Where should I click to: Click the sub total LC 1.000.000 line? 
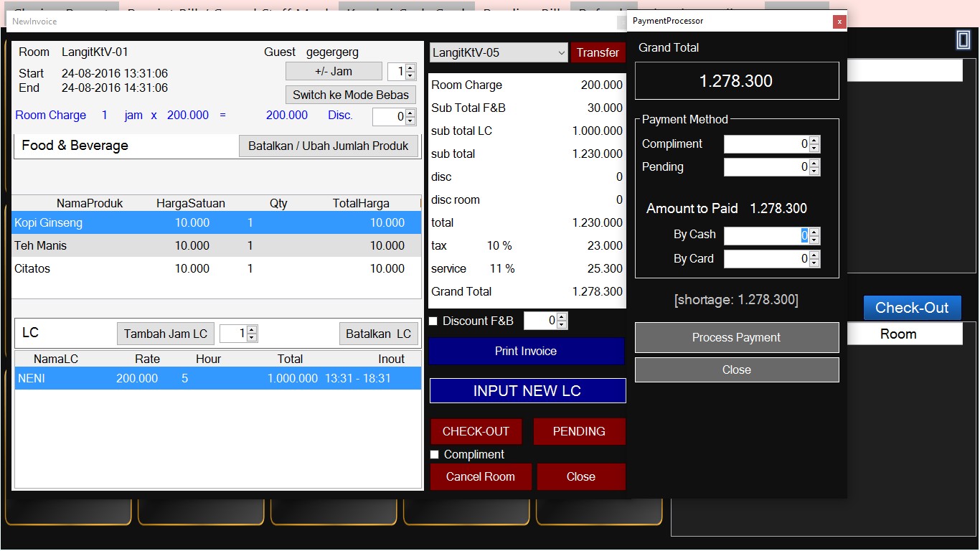click(x=527, y=131)
